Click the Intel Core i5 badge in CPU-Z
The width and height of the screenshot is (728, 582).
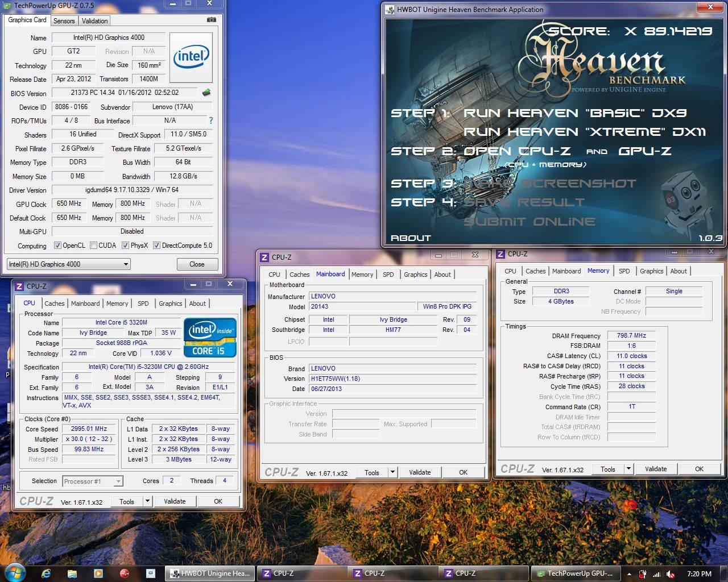pos(210,337)
